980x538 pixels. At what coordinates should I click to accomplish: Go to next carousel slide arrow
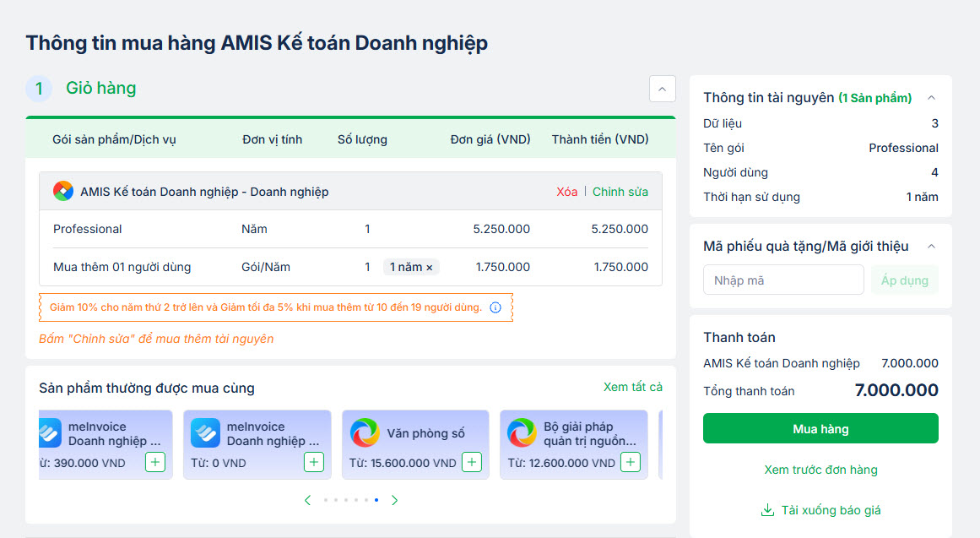click(x=394, y=500)
